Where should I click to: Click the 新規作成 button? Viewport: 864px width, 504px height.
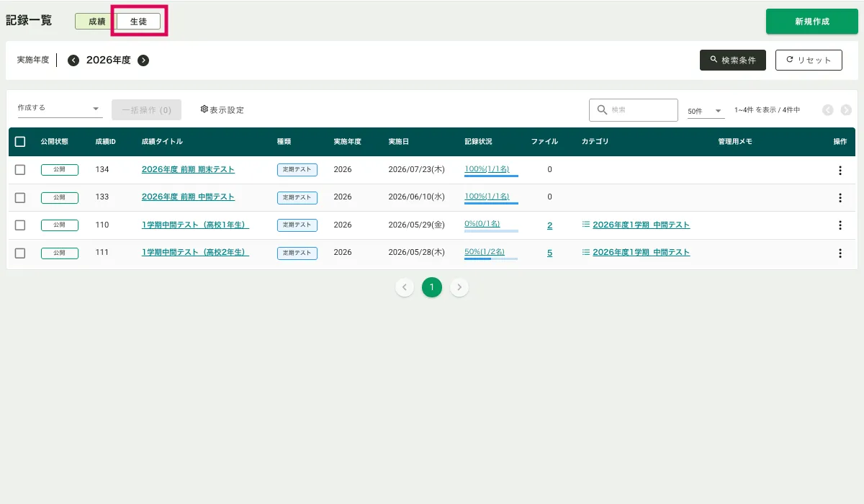(x=811, y=22)
